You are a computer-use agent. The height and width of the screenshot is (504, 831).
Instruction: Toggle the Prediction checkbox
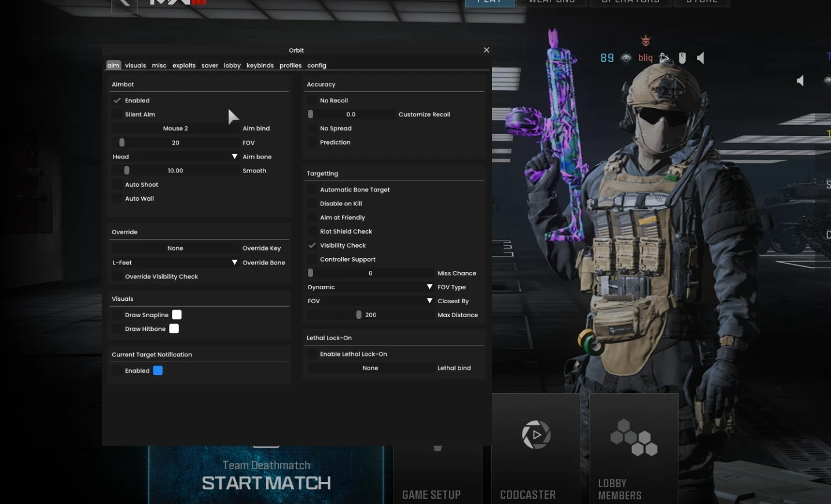pos(312,142)
